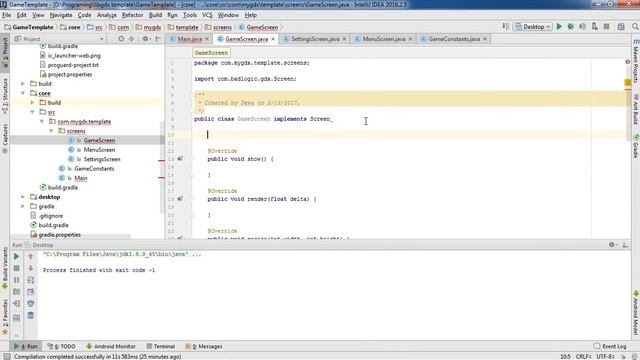Switch to the SettingsScreen.java tab
Viewport: 640px width, 360px height.
315,39
